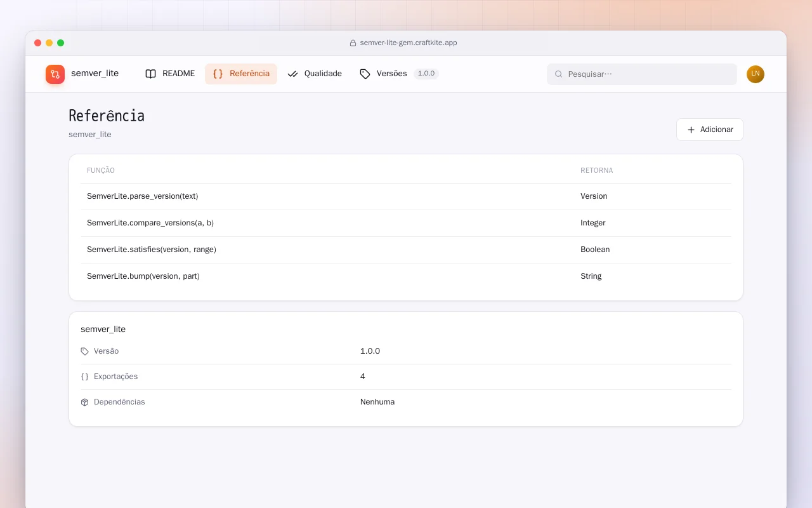Select SemverLite.parse_version(text) row
Viewport: 812px width, 508px height.
pos(406,196)
